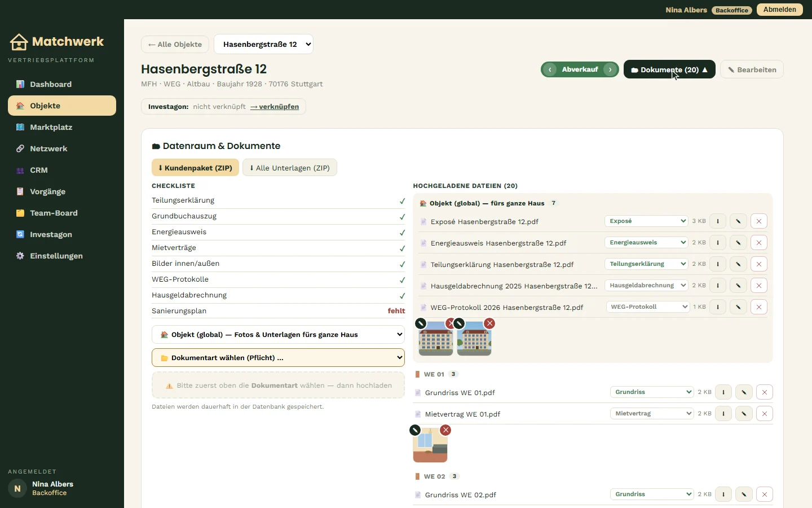This screenshot has height=508, width=812.
Task: Open the Teilungserklärung type dropdown
Action: tap(646, 264)
